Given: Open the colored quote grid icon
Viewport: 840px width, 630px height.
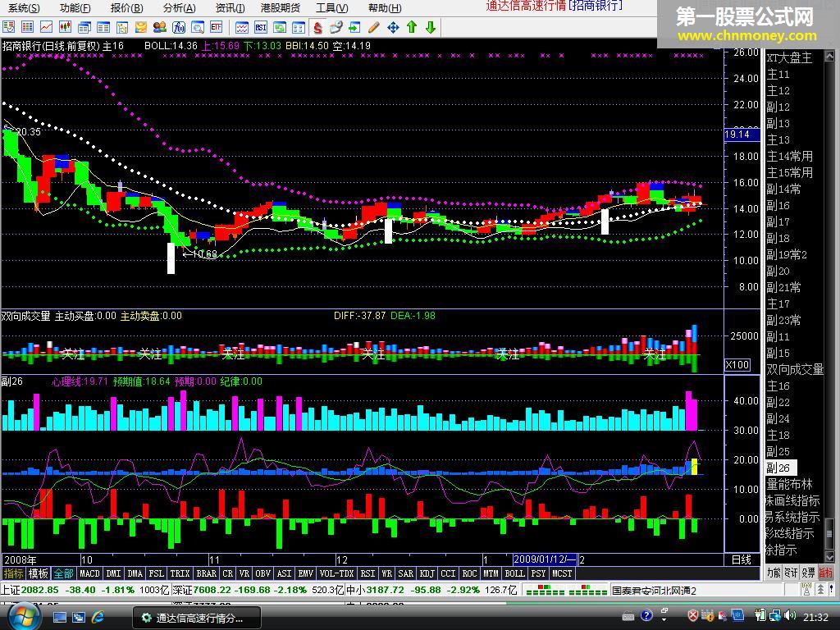Looking at the screenshot, I should click(27, 27).
